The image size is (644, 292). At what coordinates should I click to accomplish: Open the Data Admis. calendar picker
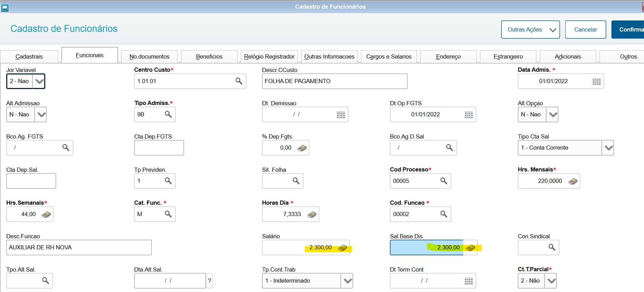pyautogui.click(x=597, y=82)
